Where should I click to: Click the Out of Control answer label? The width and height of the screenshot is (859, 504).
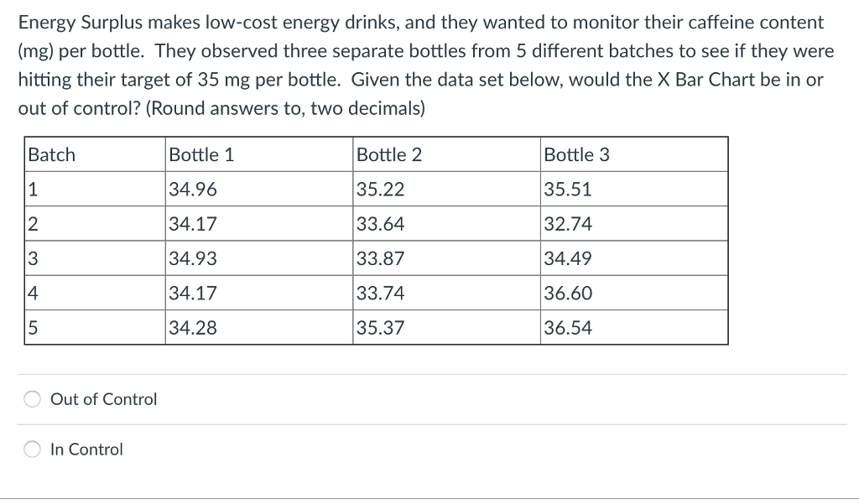point(103,399)
